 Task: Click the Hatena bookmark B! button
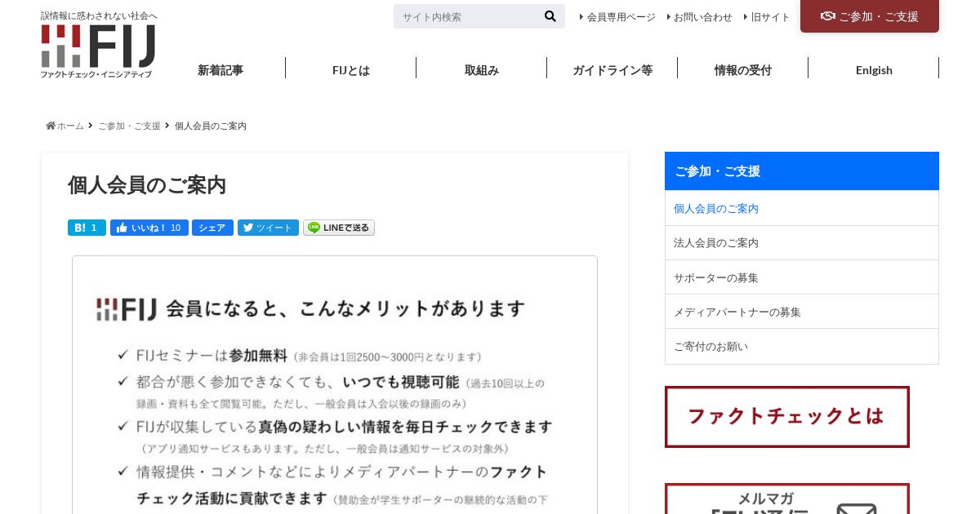87,228
